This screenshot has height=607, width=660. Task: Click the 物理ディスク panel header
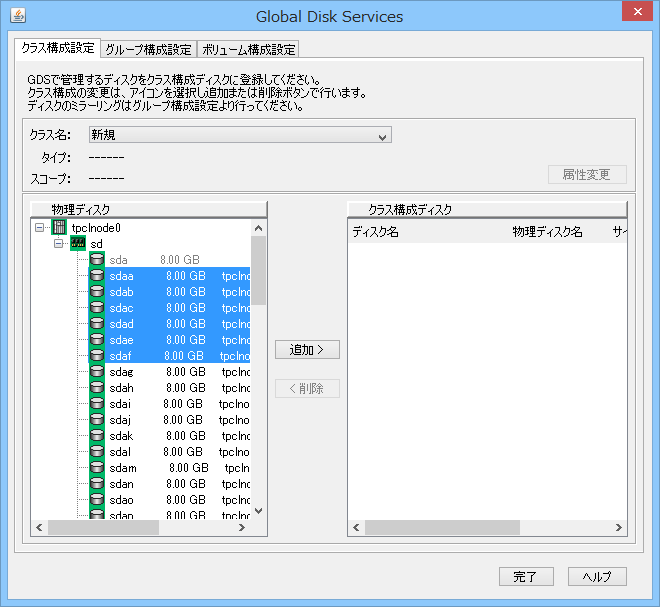point(149,209)
